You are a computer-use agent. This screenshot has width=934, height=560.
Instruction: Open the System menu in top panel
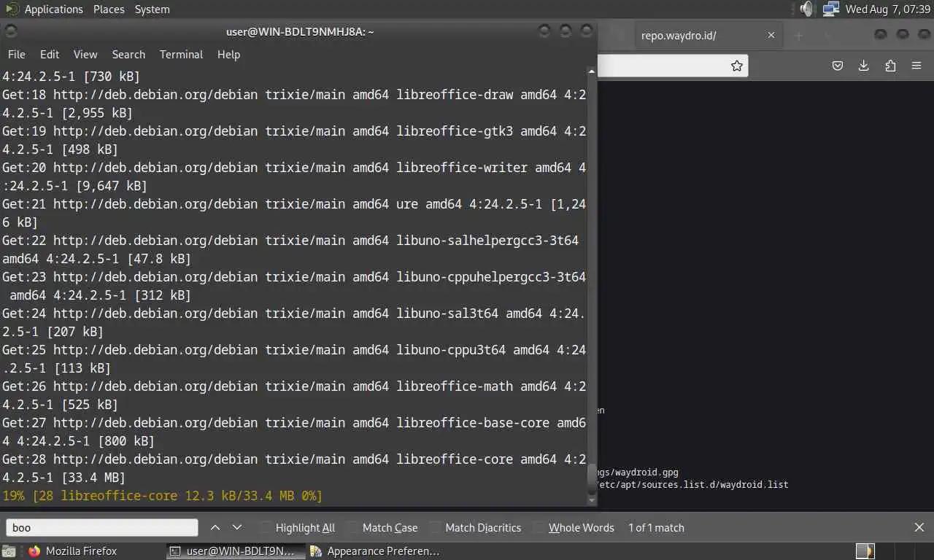tap(152, 9)
